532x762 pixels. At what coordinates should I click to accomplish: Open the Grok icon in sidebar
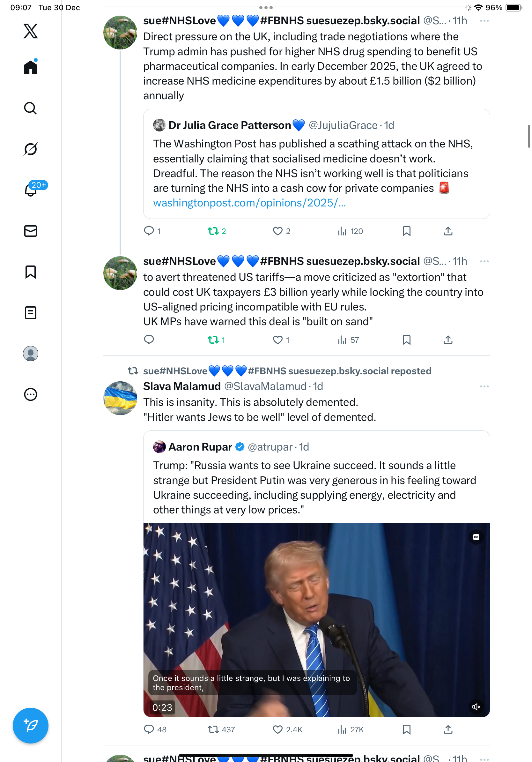pos(31,149)
